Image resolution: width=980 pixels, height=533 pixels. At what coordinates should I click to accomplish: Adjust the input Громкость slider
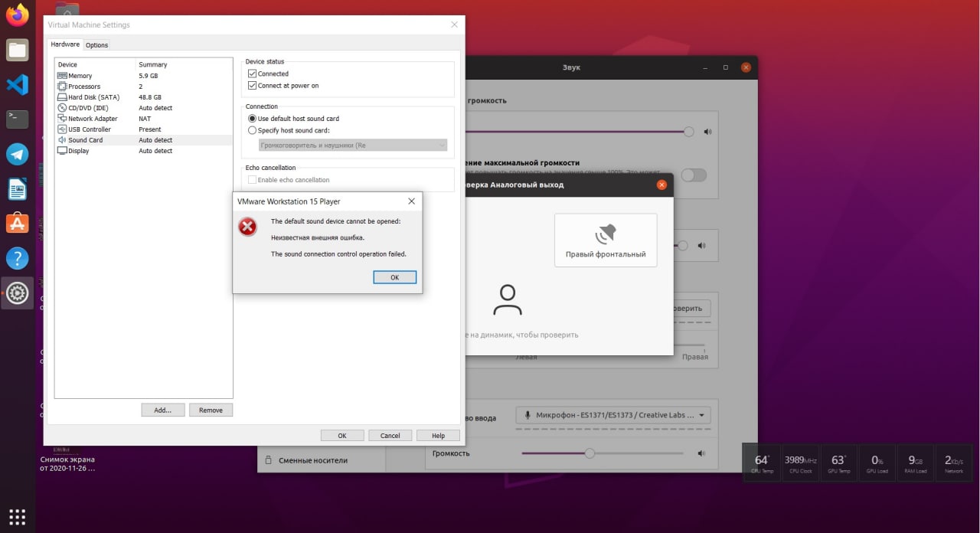(604, 453)
